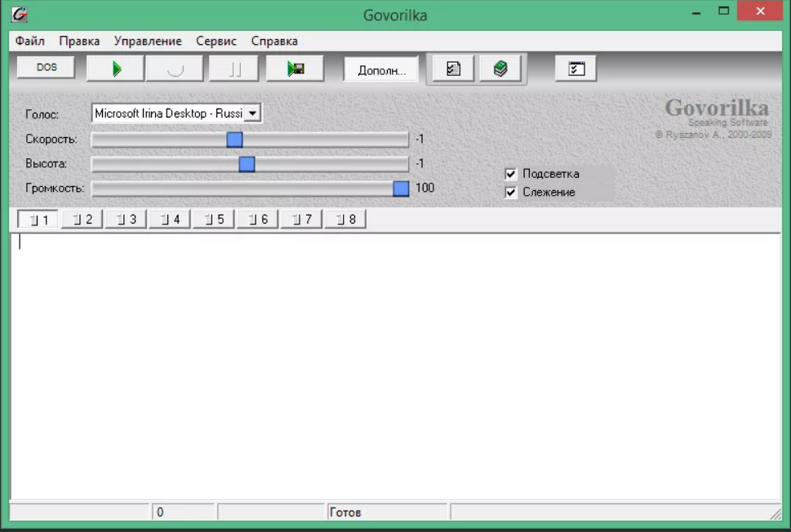The height and width of the screenshot is (532, 791).
Task: Switch to document tab 4
Action: (x=170, y=219)
